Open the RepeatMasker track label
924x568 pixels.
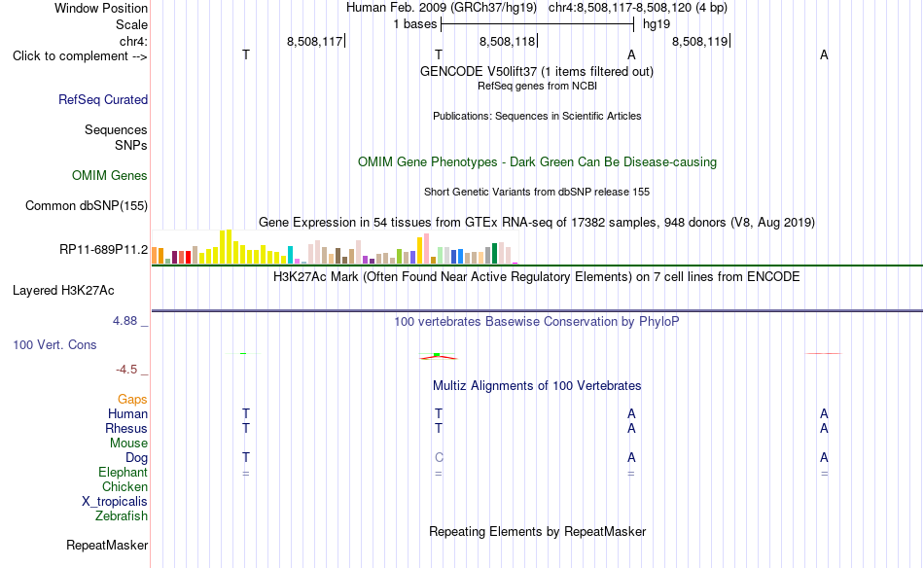[107, 545]
